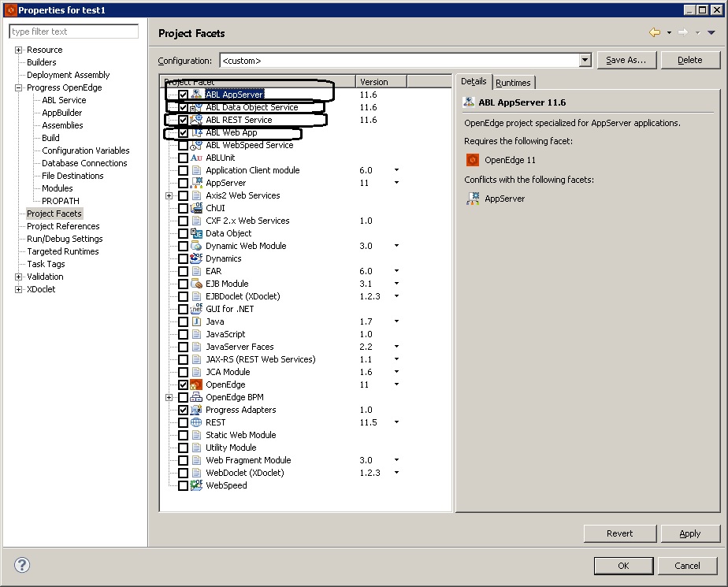Click the Revert button
The width and height of the screenshot is (728, 587).
point(620,533)
